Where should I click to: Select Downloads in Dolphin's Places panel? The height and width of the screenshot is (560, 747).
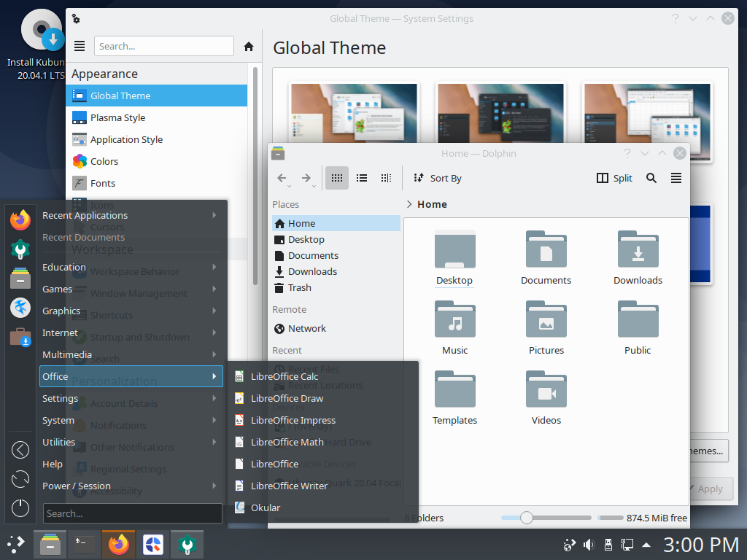tap(336, 271)
